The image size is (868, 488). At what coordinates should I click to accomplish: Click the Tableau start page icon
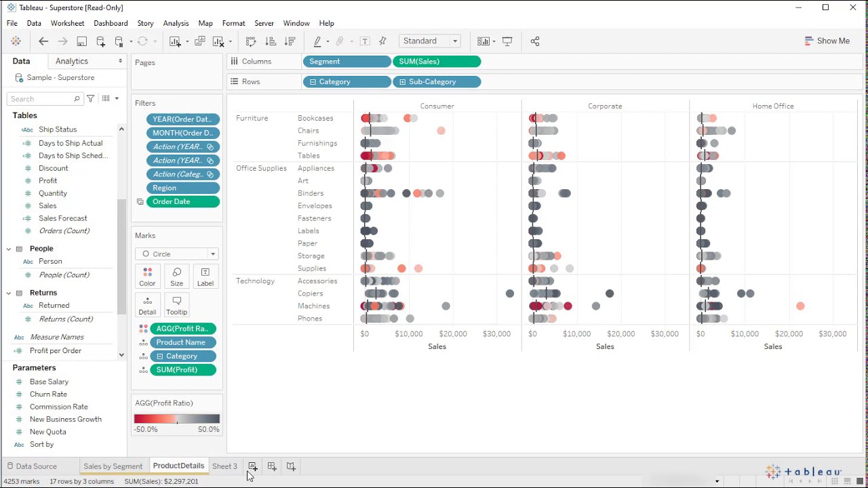[x=16, y=41]
